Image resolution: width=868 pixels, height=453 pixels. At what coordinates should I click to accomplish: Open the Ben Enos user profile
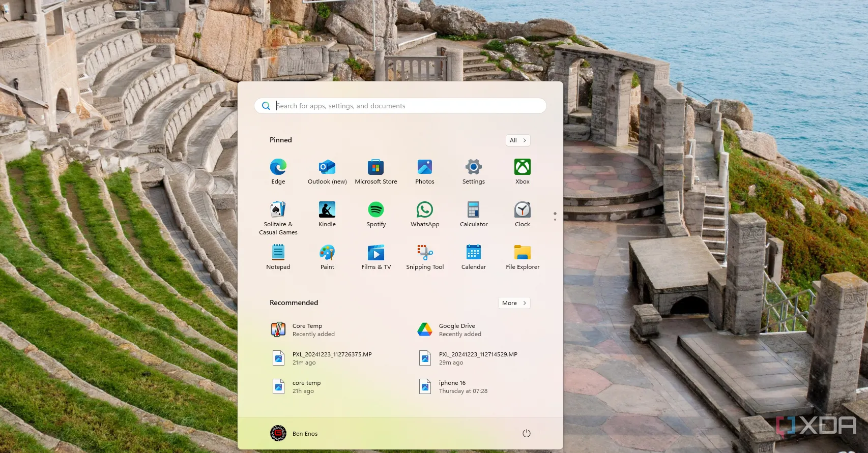tap(294, 433)
